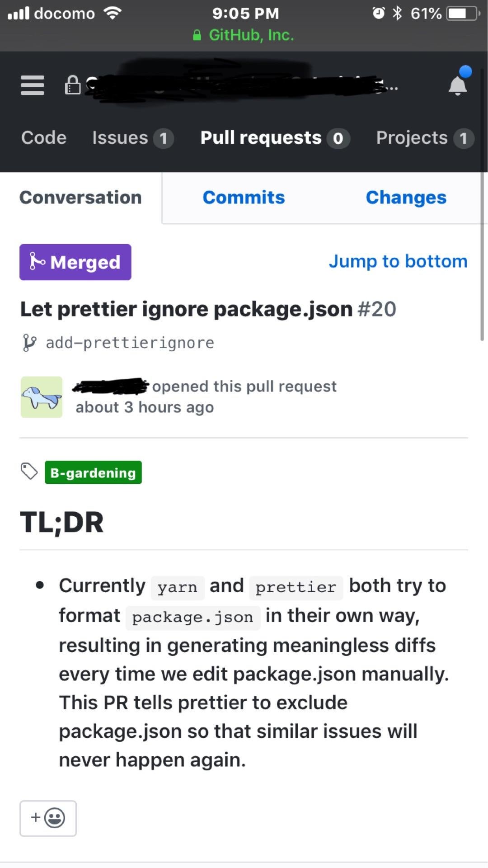488x868 pixels.
Task: Tap the branch icon beside add-prettierignore
Action: tap(29, 343)
